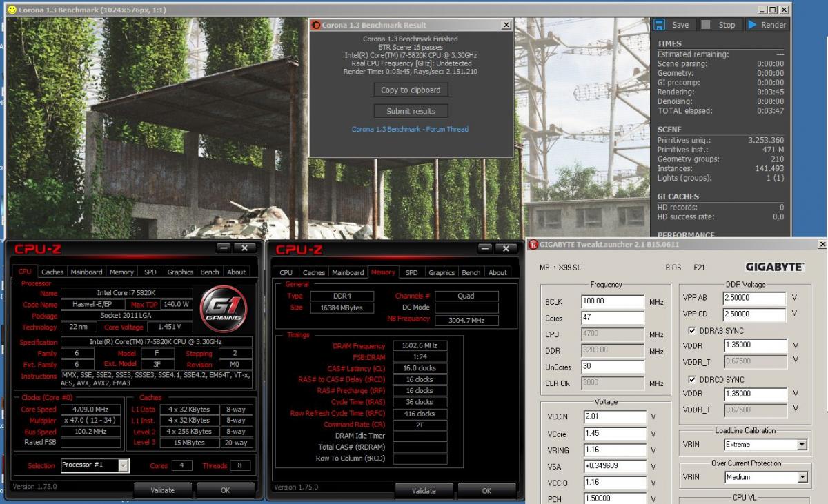Click the Save disk icon in Corona toolbar
Screen dimensions: 828x504
pos(660,25)
